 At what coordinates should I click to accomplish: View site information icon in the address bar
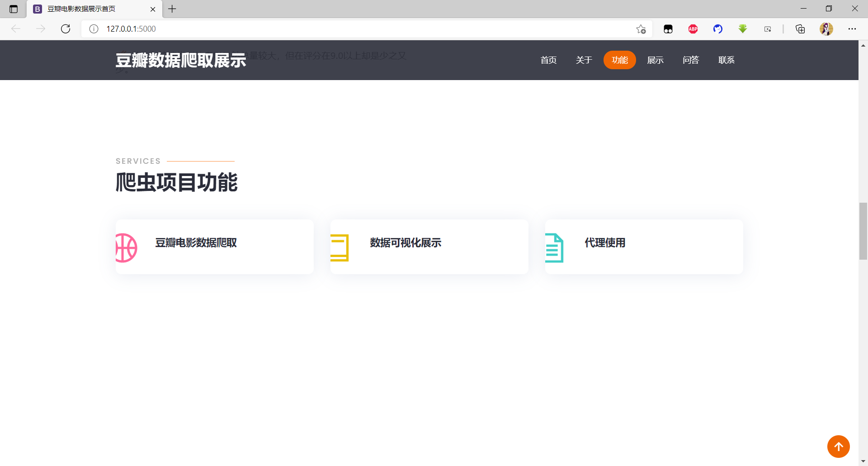(94, 29)
